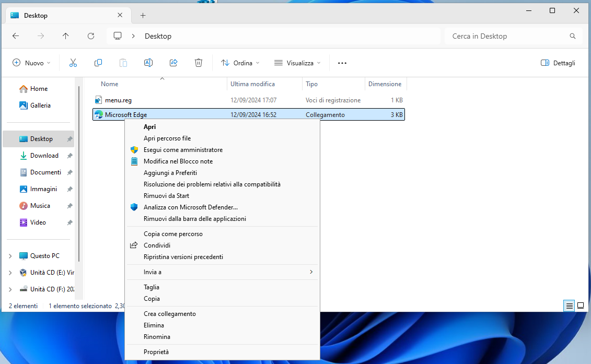
Task: Choose Apri percorso file
Action: (x=223, y=138)
